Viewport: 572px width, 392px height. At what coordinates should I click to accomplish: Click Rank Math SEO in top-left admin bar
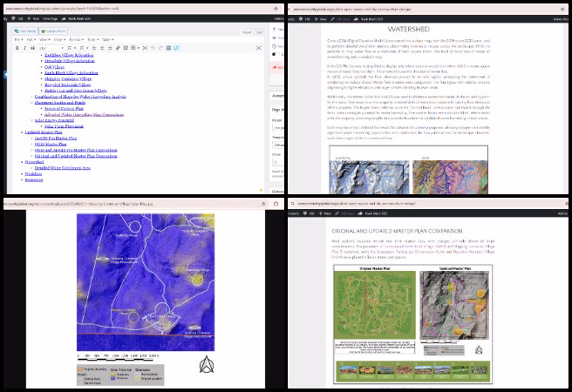(x=76, y=18)
